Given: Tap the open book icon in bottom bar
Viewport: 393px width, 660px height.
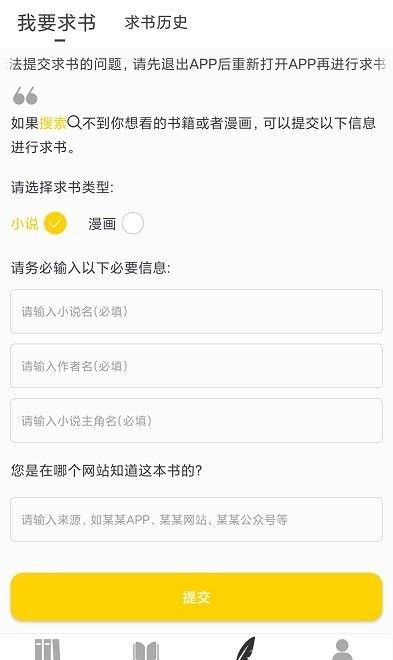Looking at the screenshot, I should coord(146,651).
